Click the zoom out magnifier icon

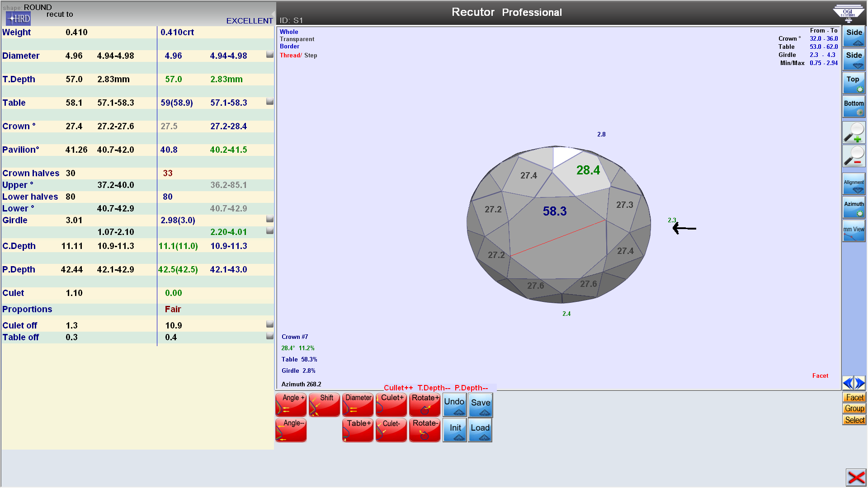[854, 156]
